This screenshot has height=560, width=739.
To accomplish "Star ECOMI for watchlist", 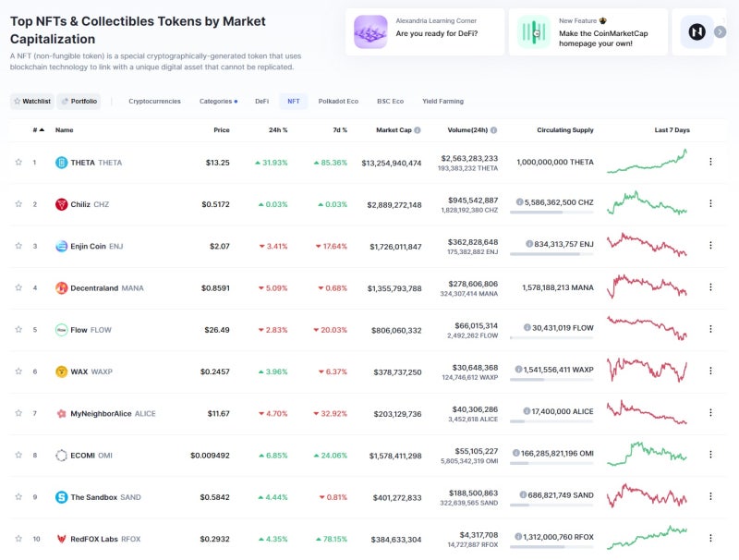I will 18,455.
